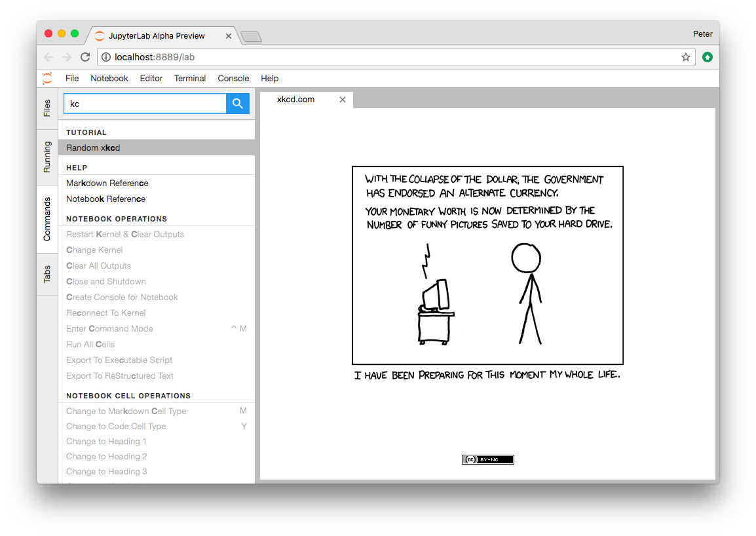Open the Help menu
The width and height of the screenshot is (756, 536).
(269, 78)
